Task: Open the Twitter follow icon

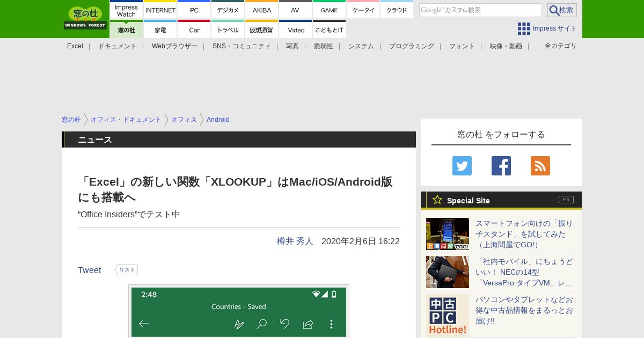Action: coord(462,166)
